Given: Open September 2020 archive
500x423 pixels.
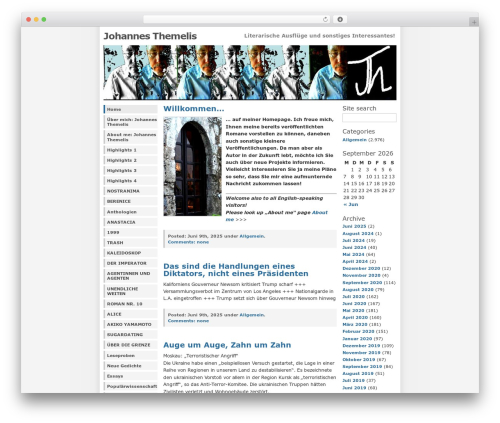Looking at the screenshot, I should 362,283.
